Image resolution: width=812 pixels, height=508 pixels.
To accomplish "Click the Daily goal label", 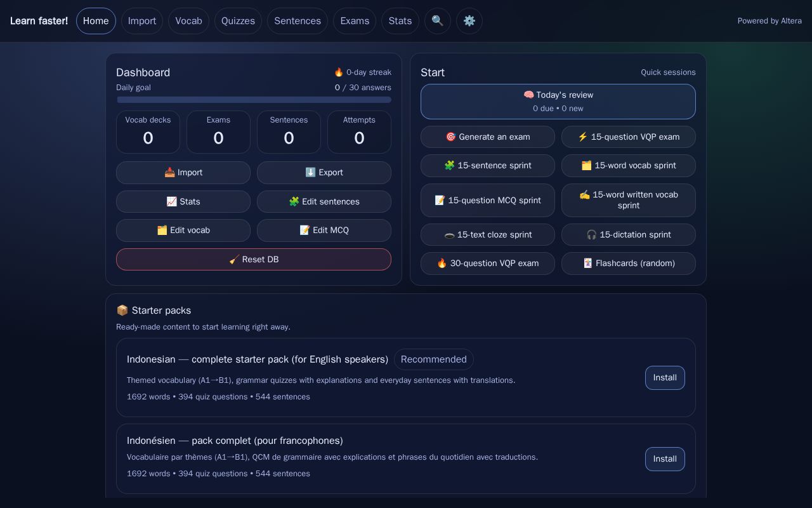I will pos(133,88).
